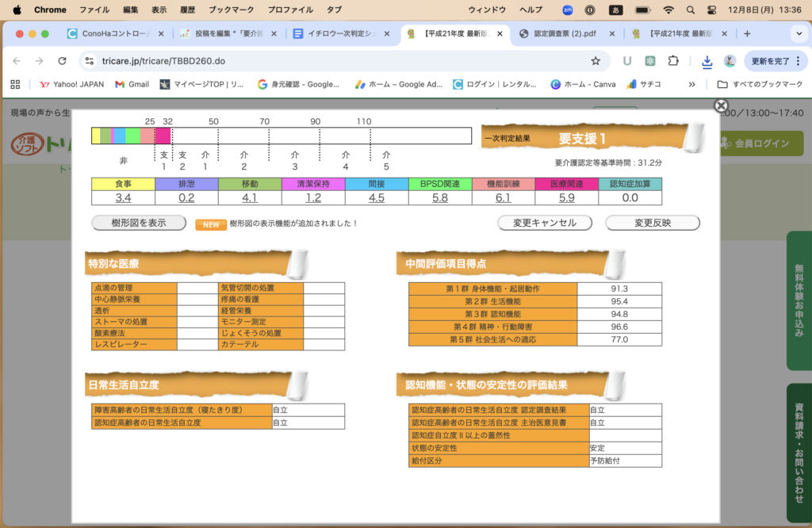Expand the tab search dropdown chevron

pos(799,34)
